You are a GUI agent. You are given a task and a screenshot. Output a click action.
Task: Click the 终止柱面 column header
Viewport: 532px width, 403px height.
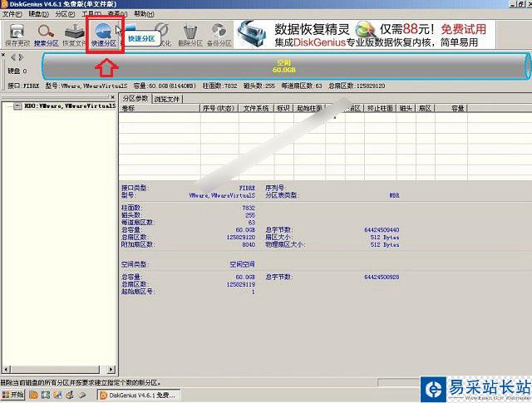(380, 108)
